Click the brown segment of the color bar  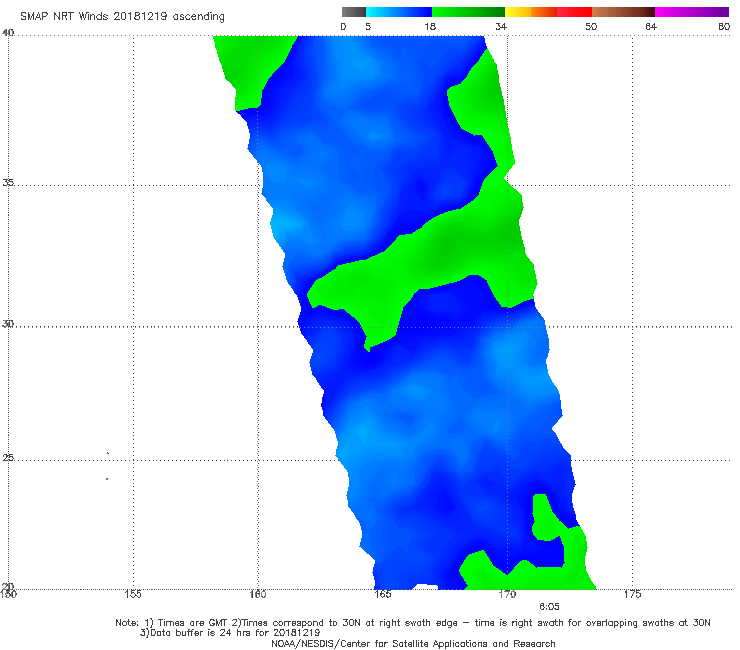[623, 12]
